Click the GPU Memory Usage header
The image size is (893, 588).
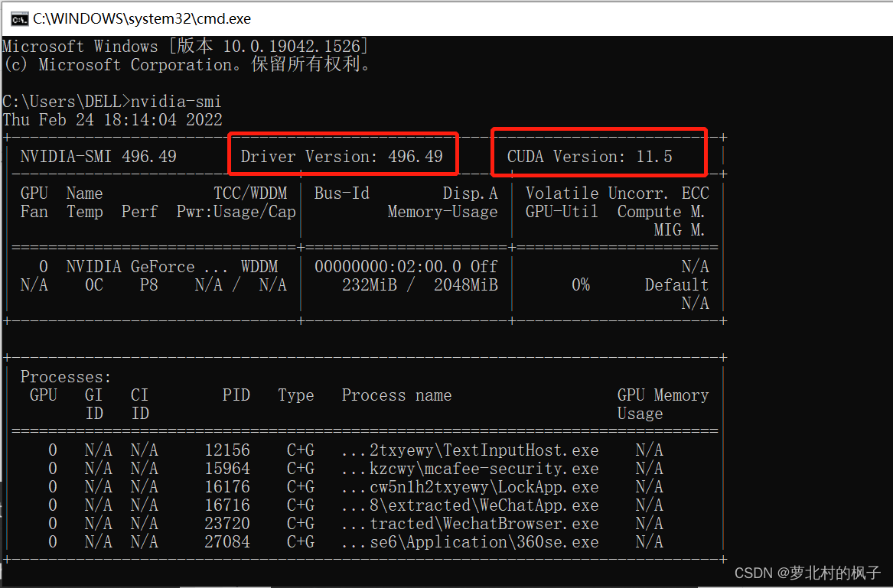663,404
